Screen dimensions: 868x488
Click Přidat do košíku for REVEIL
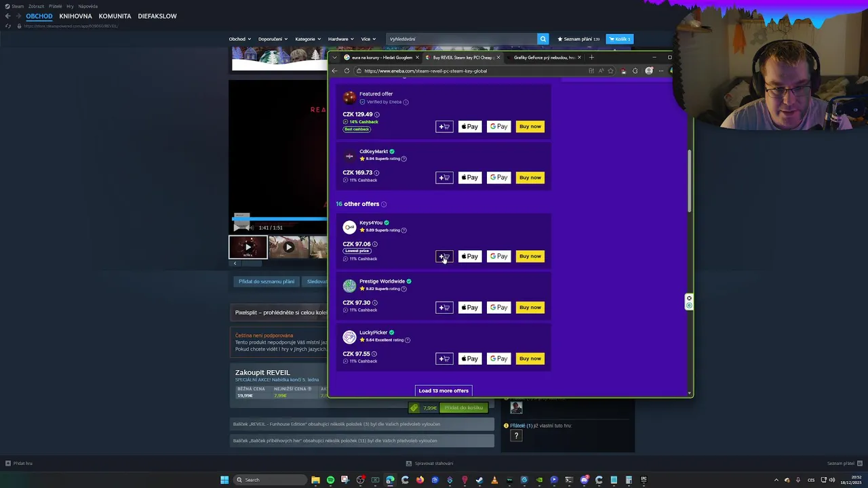(x=464, y=408)
